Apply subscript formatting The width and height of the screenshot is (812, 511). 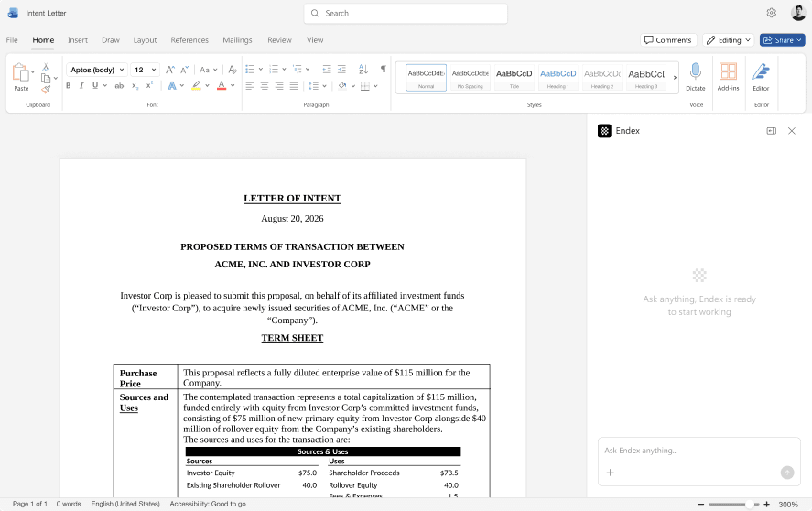(135, 86)
